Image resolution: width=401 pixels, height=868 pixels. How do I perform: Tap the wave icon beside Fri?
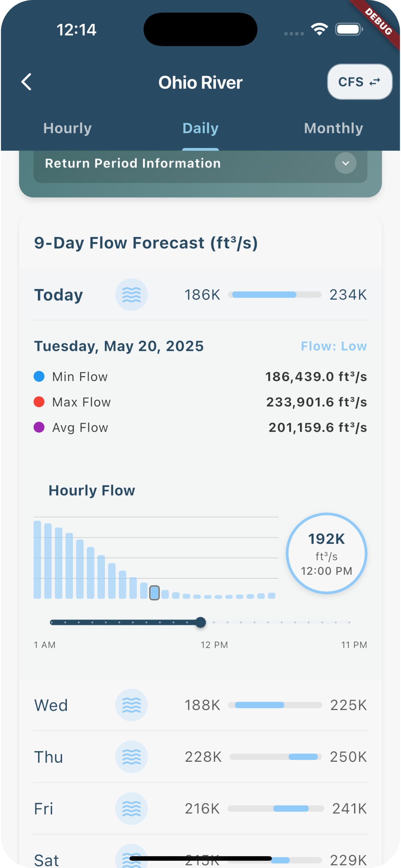[x=131, y=808]
